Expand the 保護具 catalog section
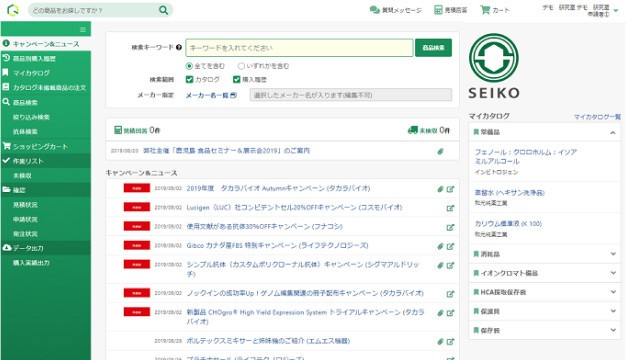Viewport: 627px width, 360px height. pos(613,311)
